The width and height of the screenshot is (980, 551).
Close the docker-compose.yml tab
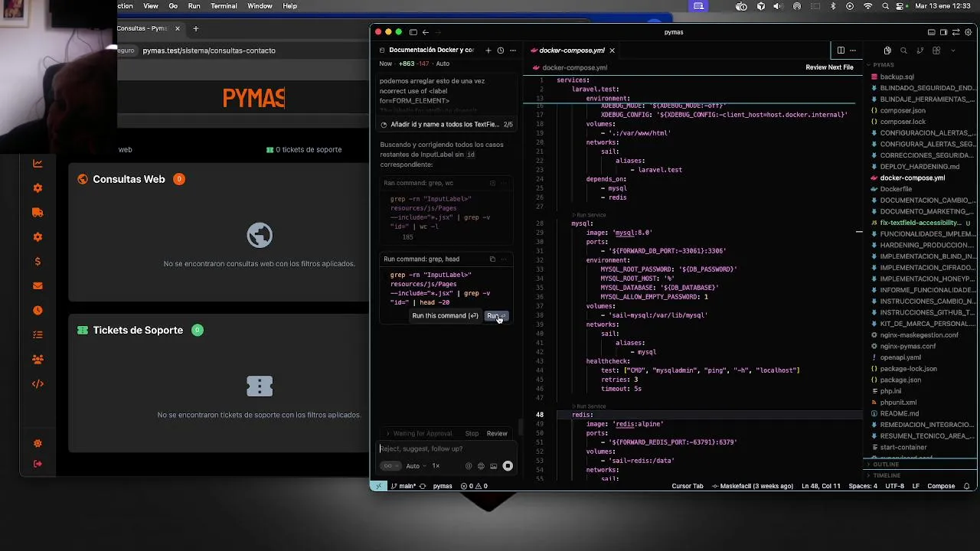click(612, 51)
